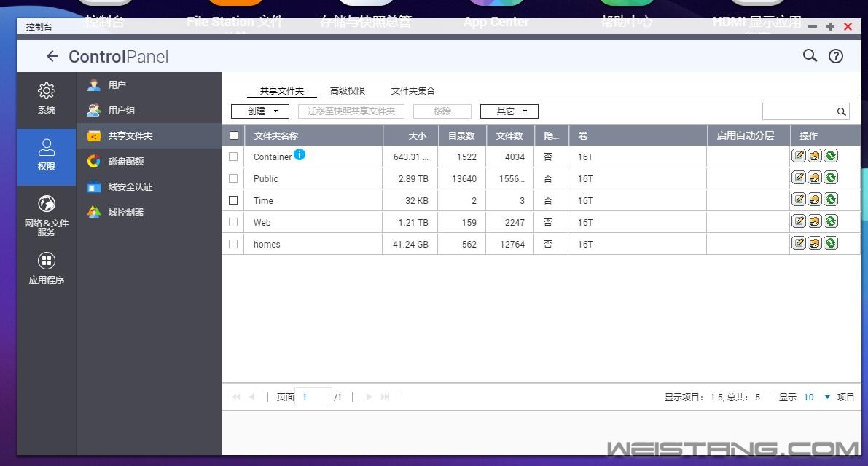The height and width of the screenshot is (466, 868).
Task: Check the Time folder checkbox
Action: [x=233, y=200]
